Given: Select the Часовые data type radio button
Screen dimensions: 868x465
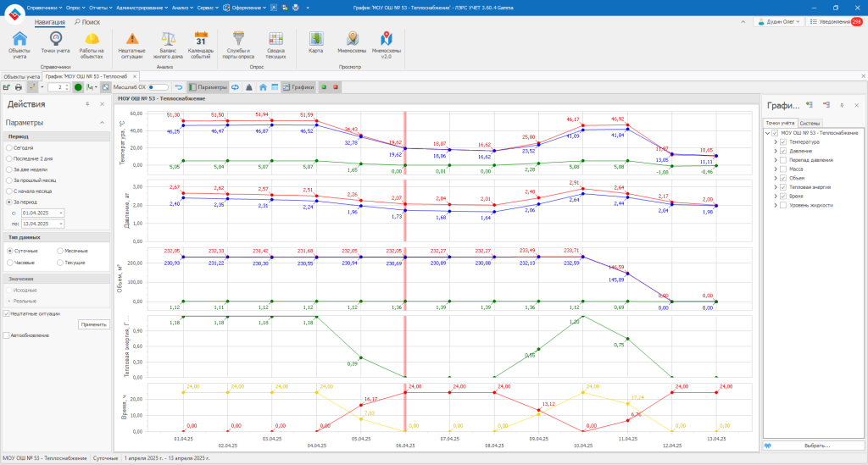Looking at the screenshot, I should click(10, 263).
